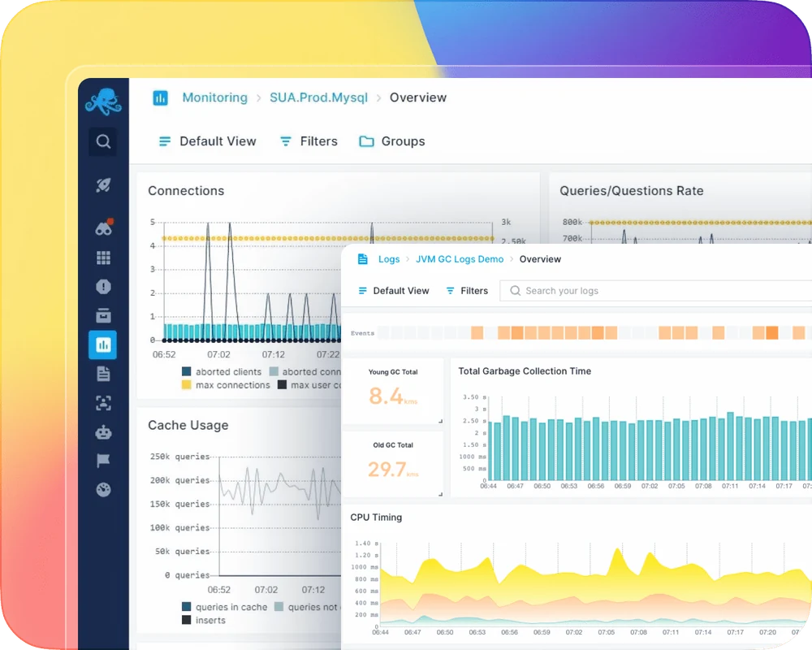
Task: Toggle the aborted connections legend entry
Action: coord(305,371)
